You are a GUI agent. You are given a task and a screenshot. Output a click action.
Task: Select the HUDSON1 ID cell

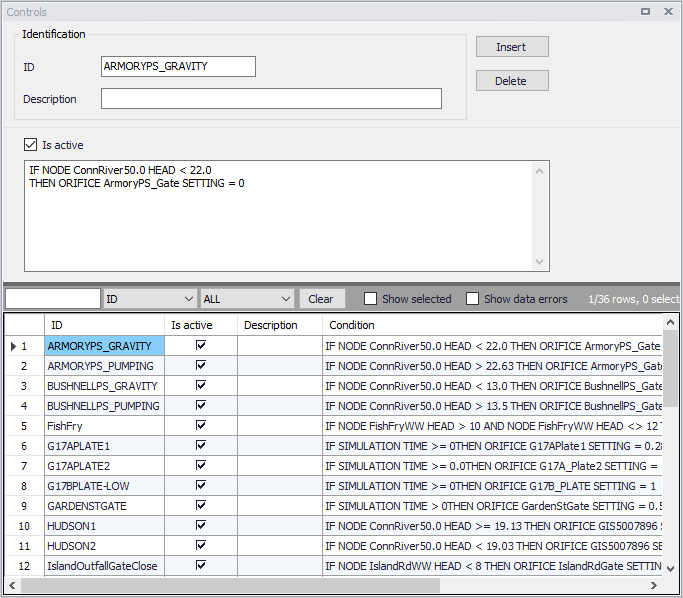click(104, 526)
